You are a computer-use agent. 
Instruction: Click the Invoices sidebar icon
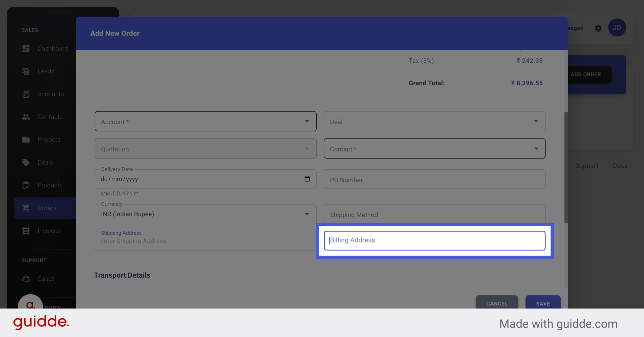(26, 231)
